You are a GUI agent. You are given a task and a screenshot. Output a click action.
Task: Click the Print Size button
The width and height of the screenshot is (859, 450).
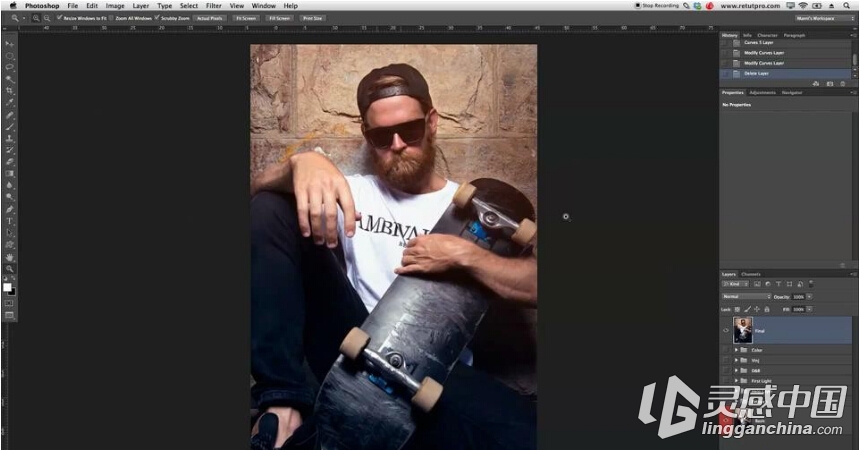pyautogui.click(x=313, y=18)
